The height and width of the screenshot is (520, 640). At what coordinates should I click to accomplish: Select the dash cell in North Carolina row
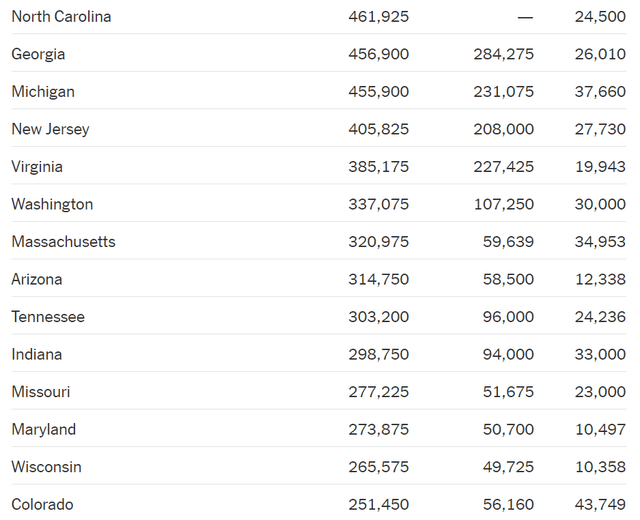526,17
